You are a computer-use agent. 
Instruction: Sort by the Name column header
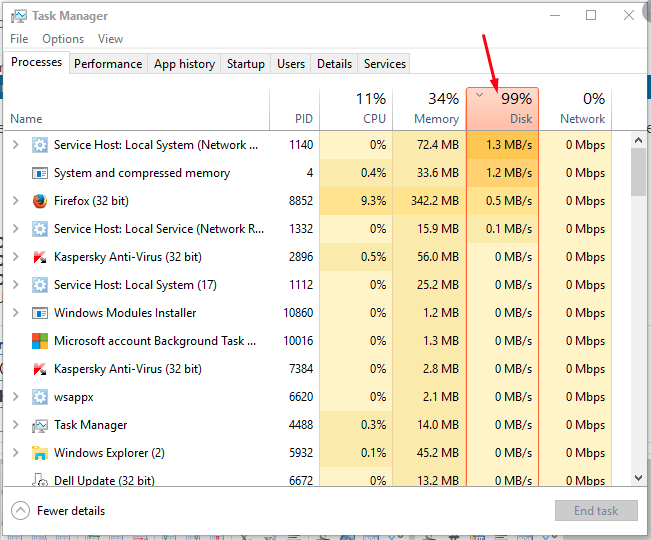[136, 109]
